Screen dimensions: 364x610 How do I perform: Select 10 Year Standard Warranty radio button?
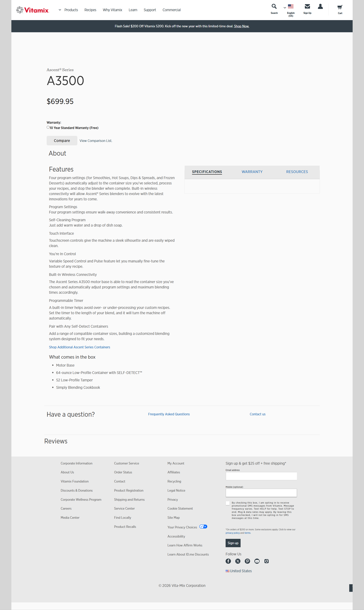click(x=48, y=127)
